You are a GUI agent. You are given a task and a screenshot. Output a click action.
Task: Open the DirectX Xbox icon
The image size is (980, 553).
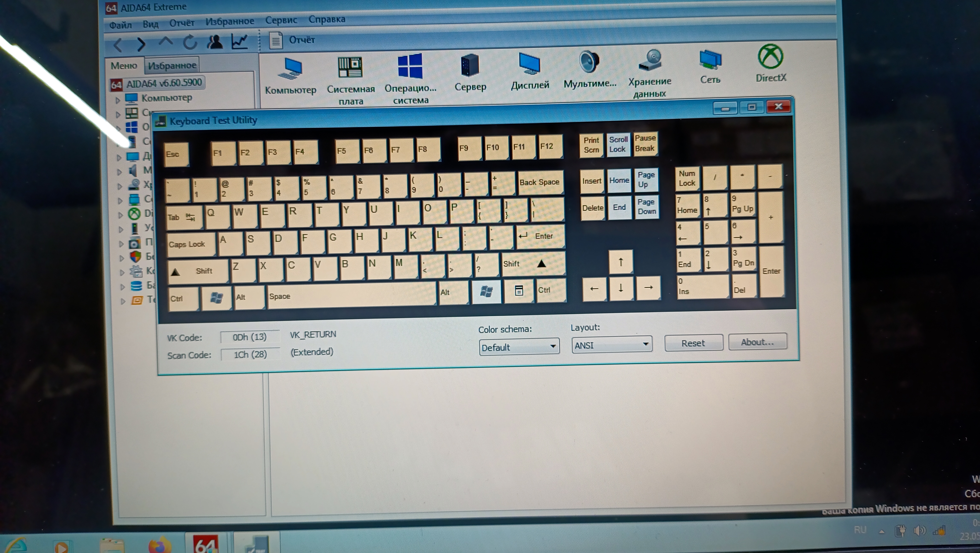click(x=771, y=63)
